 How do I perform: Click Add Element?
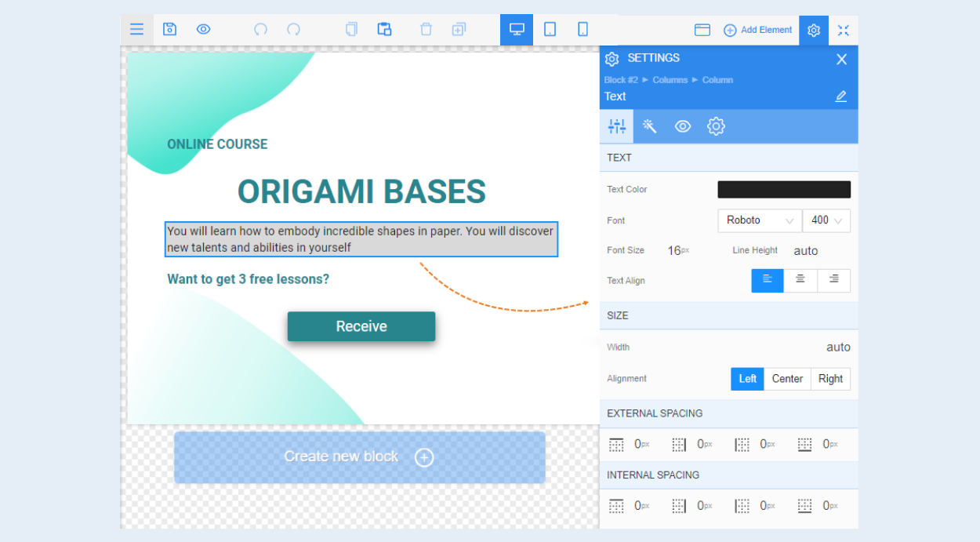point(758,30)
